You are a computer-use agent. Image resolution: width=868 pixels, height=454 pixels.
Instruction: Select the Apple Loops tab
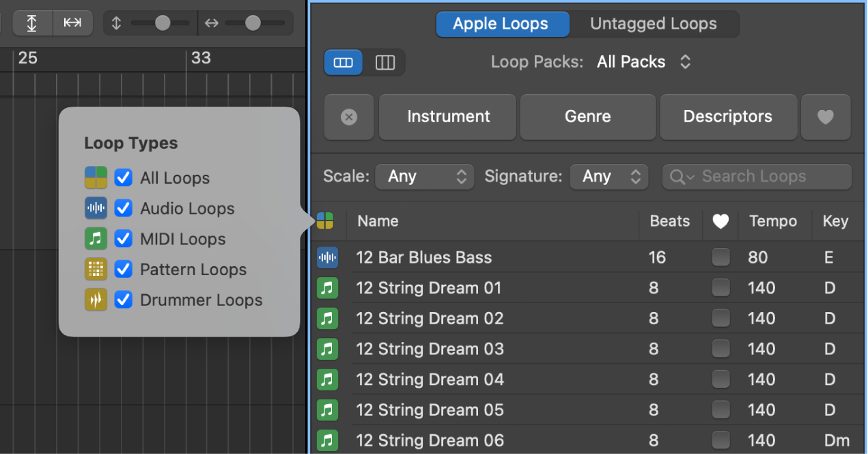501,24
